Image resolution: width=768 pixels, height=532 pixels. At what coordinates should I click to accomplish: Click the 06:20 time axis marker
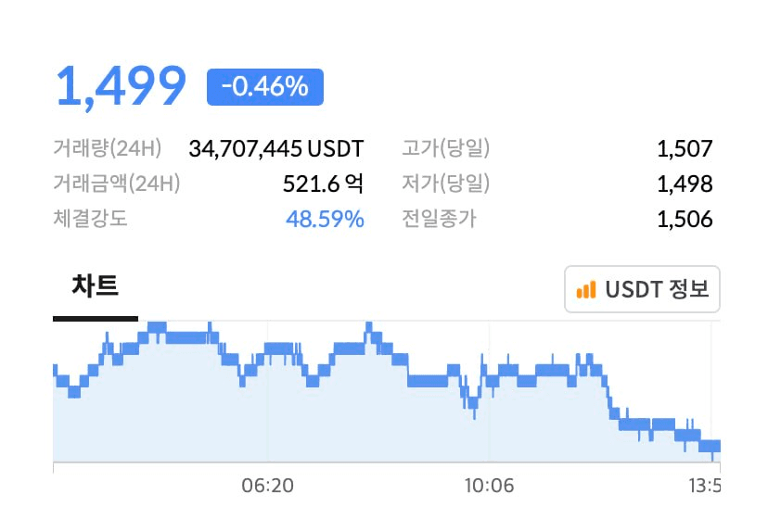tap(267, 486)
